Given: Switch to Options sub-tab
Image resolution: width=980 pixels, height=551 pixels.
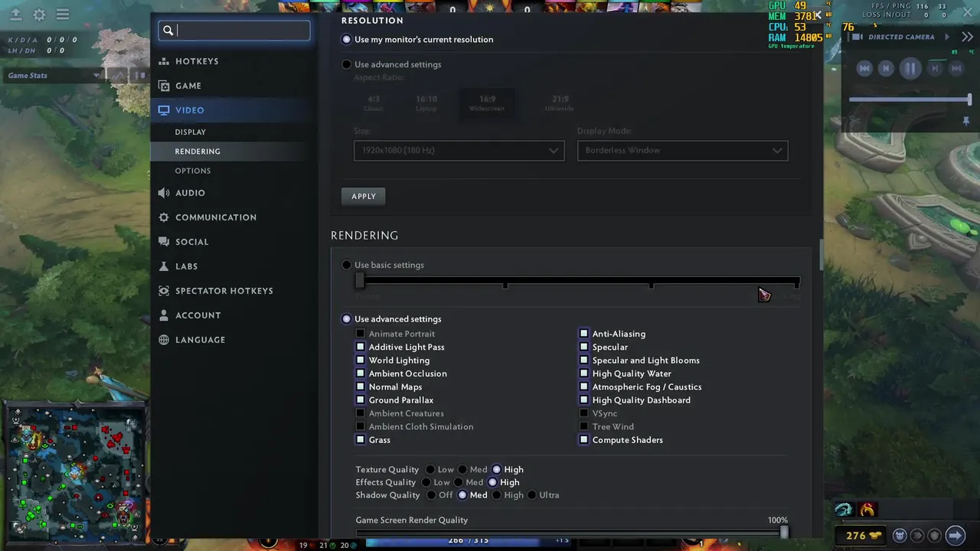Looking at the screenshot, I should tap(193, 171).
